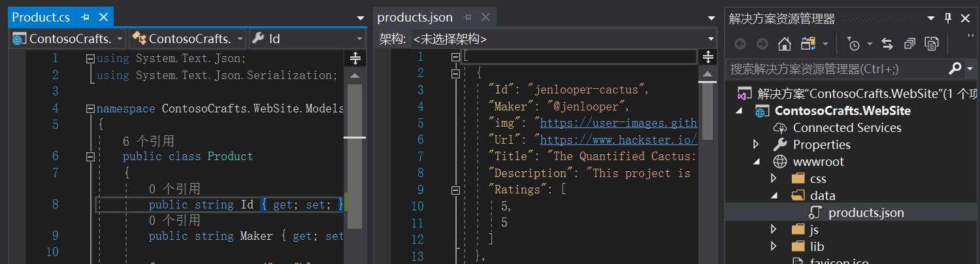Pin the Product.cs tab
Screen dimensions: 980x264
point(86,17)
